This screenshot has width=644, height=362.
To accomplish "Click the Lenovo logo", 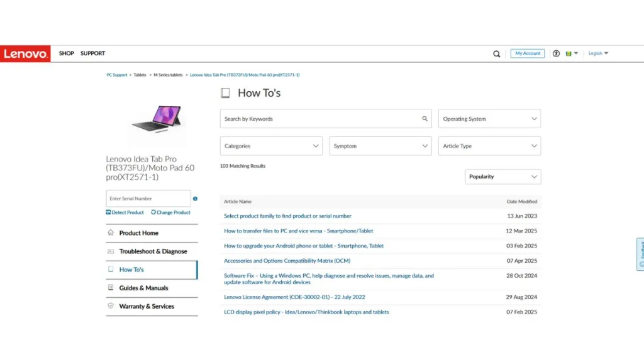I will 25,54.
